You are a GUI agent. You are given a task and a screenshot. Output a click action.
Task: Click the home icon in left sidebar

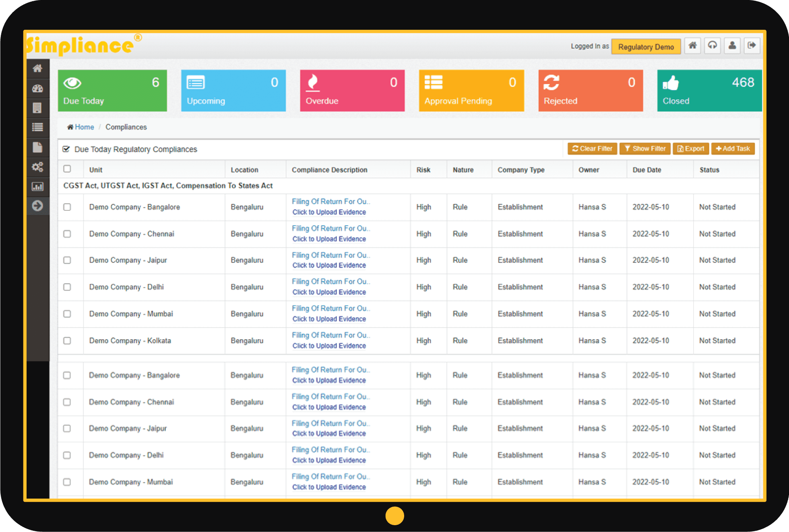coord(37,68)
